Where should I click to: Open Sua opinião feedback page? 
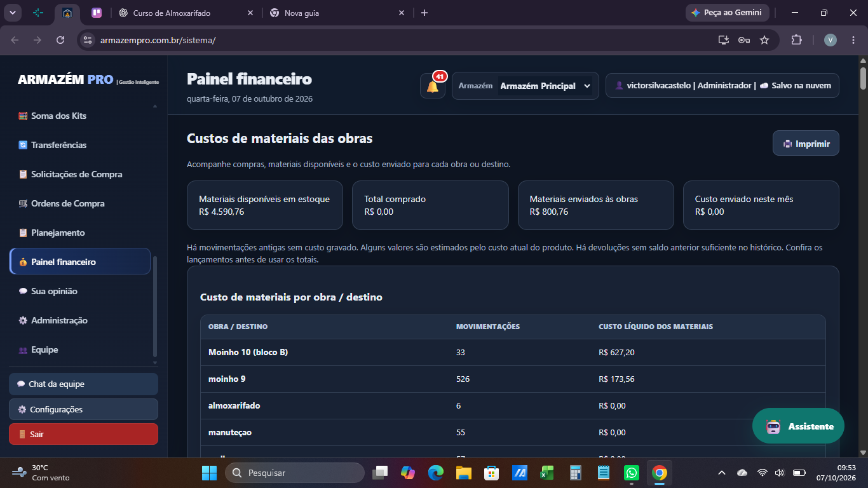click(x=80, y=291)
